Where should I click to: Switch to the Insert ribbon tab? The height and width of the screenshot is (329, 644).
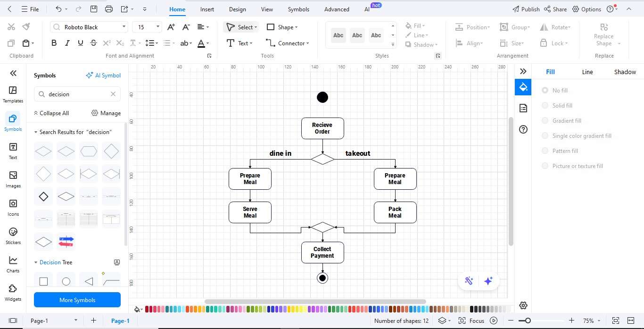click(x=207, y=9)
